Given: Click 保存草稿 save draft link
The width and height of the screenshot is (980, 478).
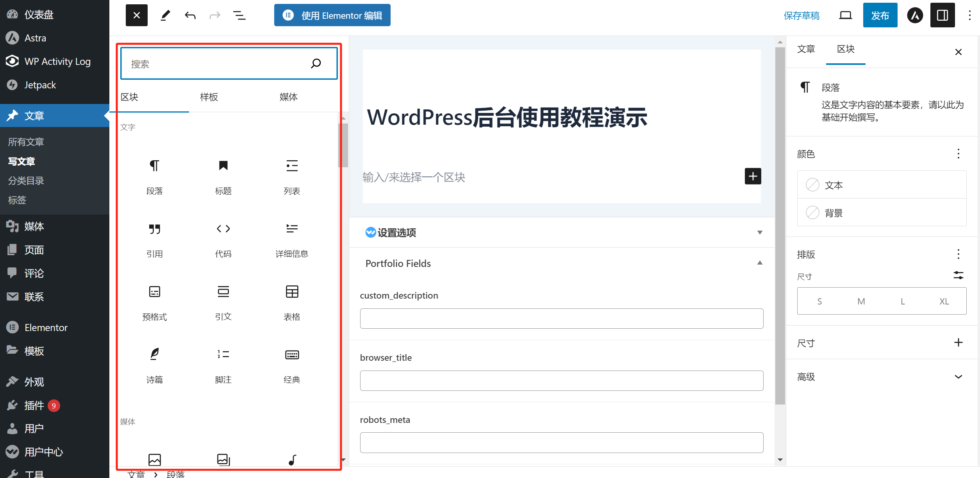Looking at the screenshot, I should [801, 16].
